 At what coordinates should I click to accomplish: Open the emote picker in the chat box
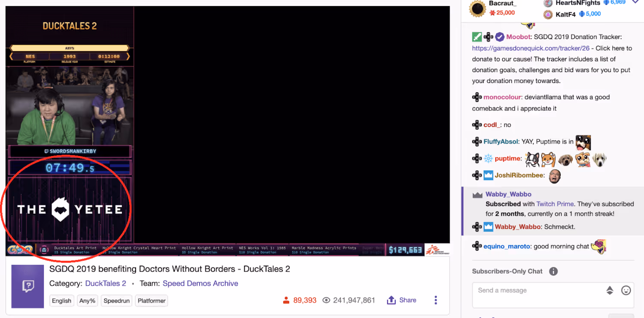pyautogui.click(x=626, y=290)
